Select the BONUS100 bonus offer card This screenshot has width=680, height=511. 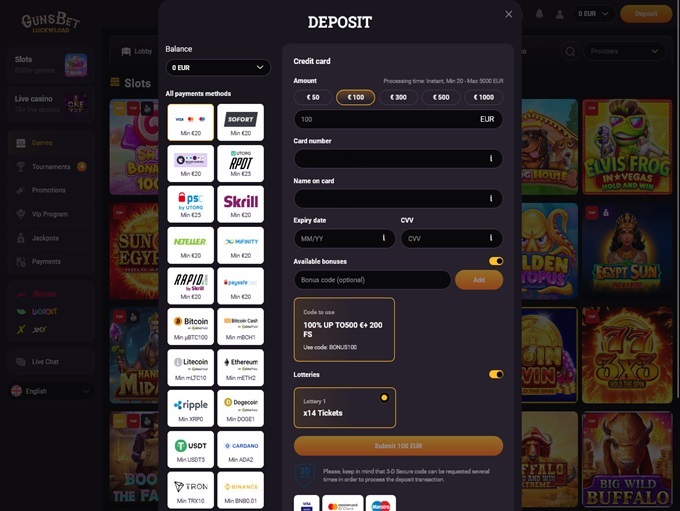point(344,329)
